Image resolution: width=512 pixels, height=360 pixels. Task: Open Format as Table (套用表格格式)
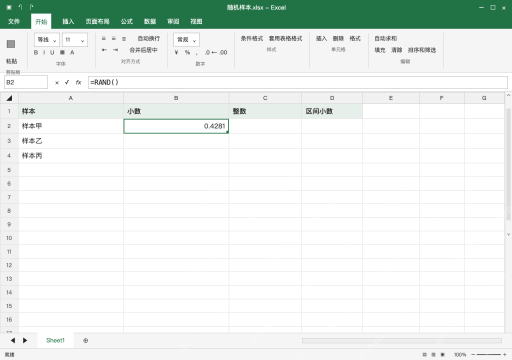(285, 39)
